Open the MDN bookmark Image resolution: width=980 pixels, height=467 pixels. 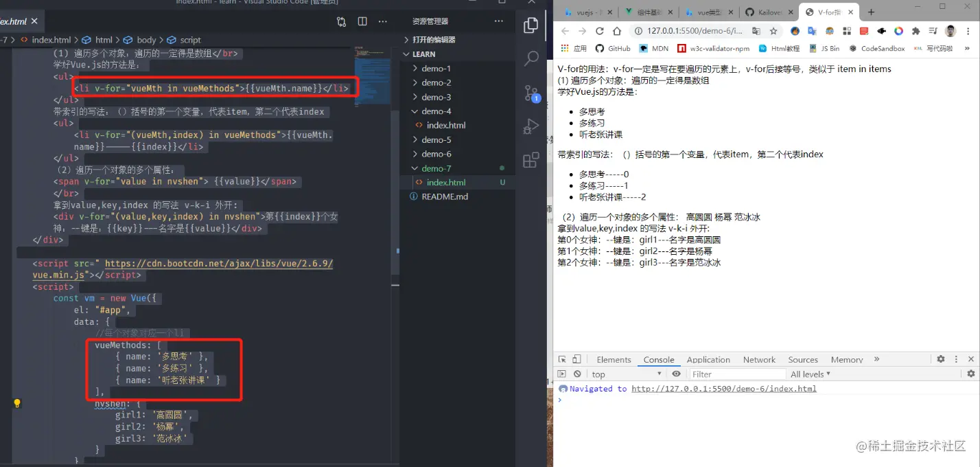(654, 48)
